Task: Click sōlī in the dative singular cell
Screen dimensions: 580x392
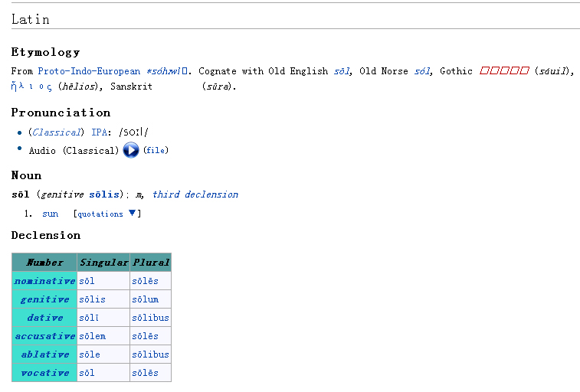Action: coord(89,318)
